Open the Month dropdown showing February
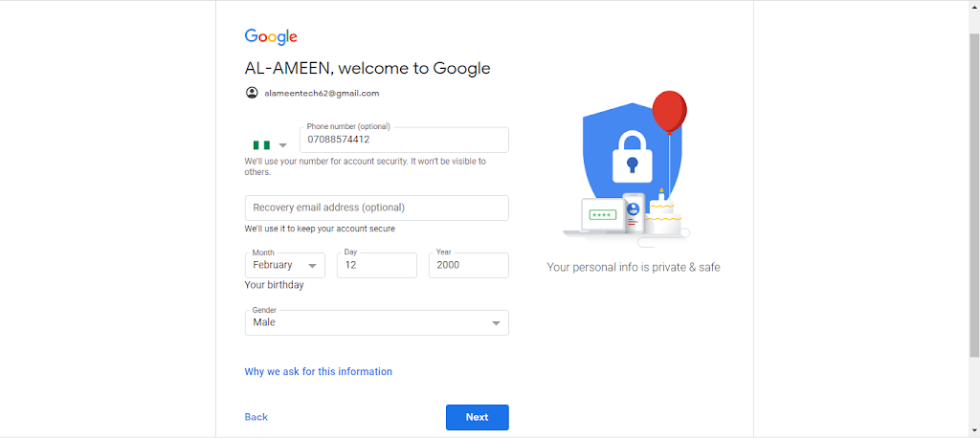The height and width of the screenshot is (439, 980). click(285, 265)
